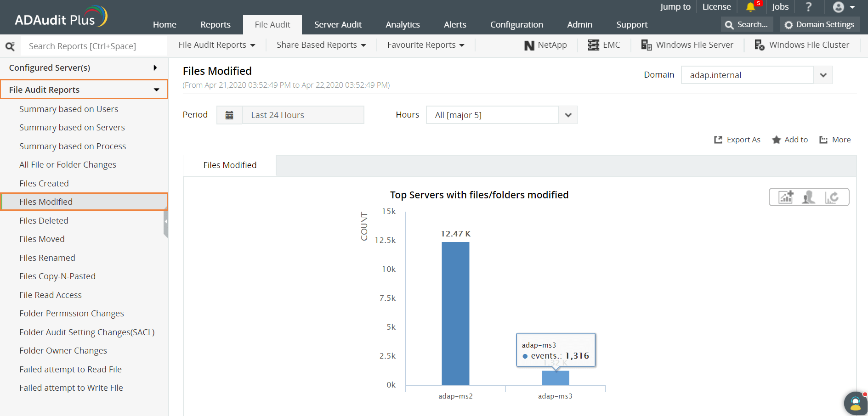Click the Export As button
Image resolution: width=868 pixels, height=416 pixels.
[x=737, y=140]
